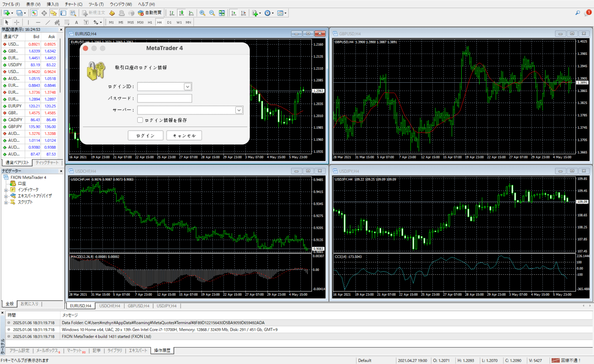Viewport: 594px width, 364px height.
Task: Check the ログイン情報を保存 checkbox
Action: click(140, 120)
